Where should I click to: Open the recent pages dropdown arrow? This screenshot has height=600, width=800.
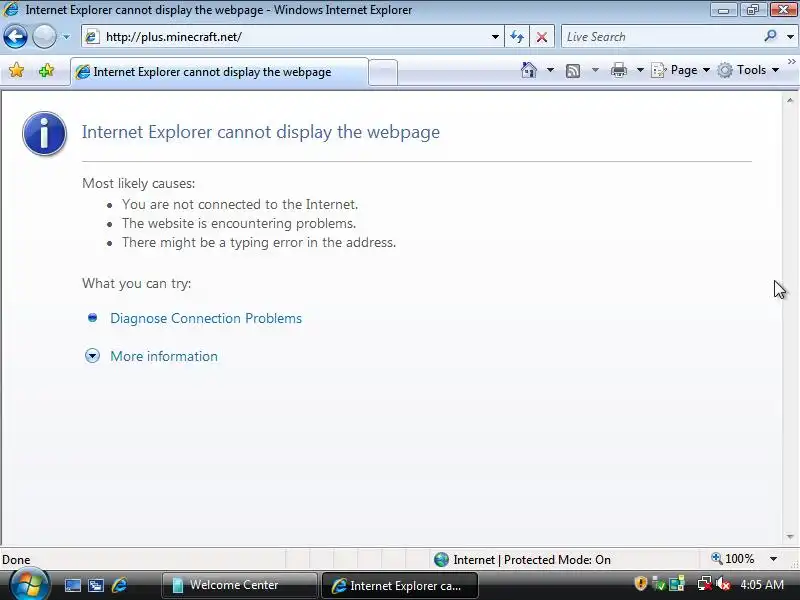66,37
